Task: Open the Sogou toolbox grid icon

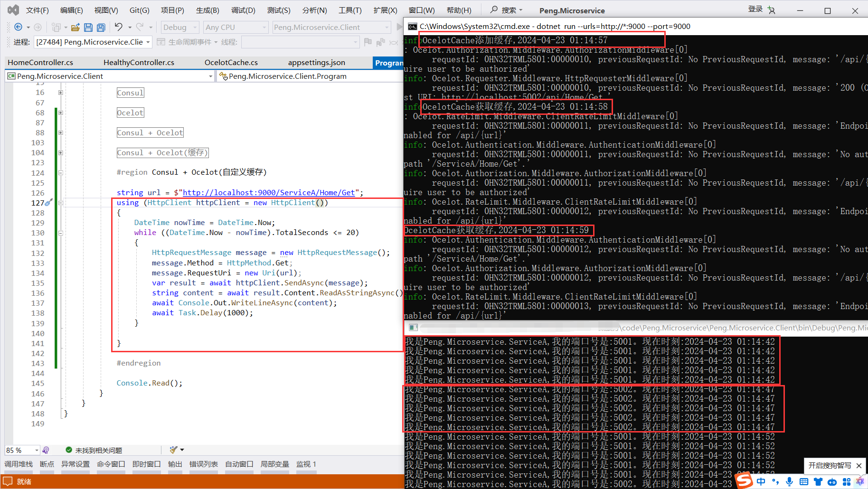Action: click(x=846, y=482)
